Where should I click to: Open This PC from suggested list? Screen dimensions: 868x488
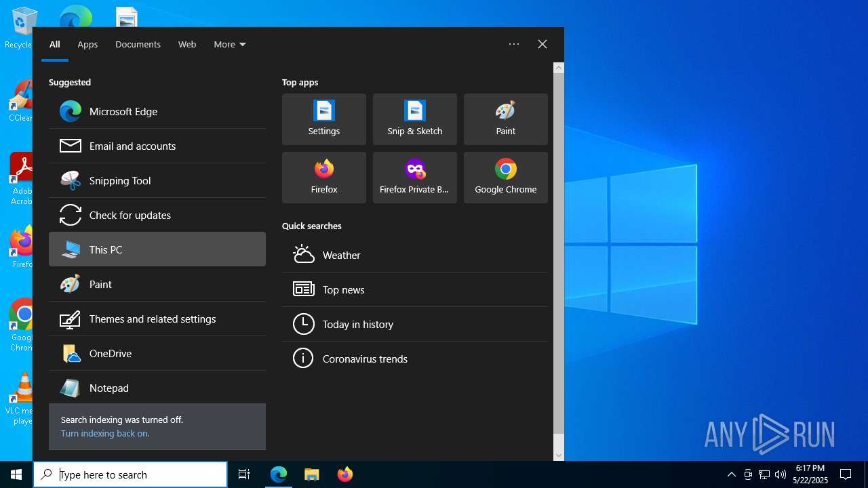(157, 249)
